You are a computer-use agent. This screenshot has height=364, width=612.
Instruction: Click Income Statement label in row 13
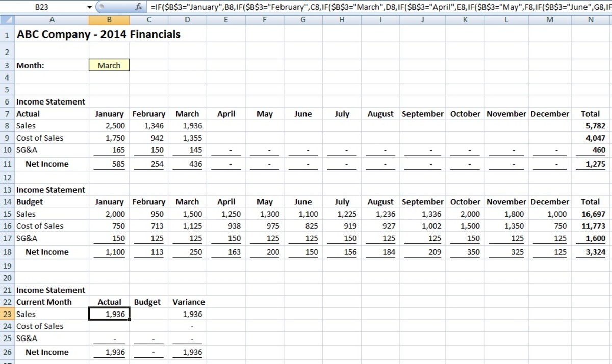click(50, 190)
